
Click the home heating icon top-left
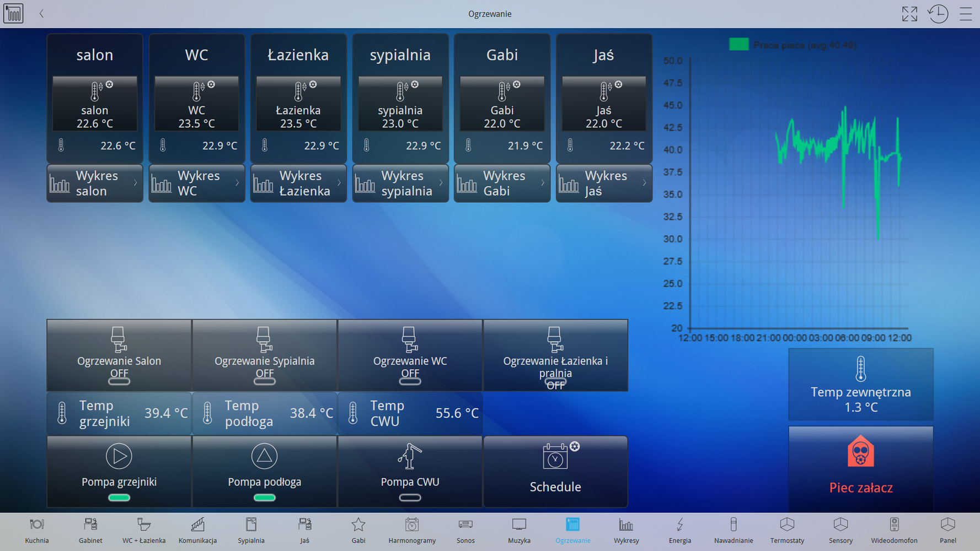[x=13, y=14]
